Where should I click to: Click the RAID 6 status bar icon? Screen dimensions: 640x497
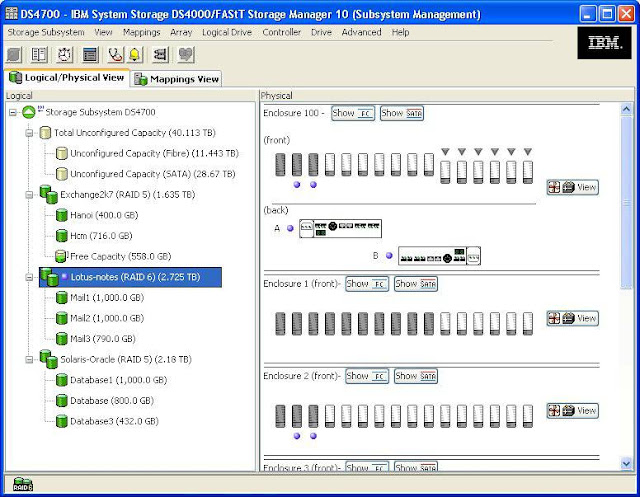point(23,484)
